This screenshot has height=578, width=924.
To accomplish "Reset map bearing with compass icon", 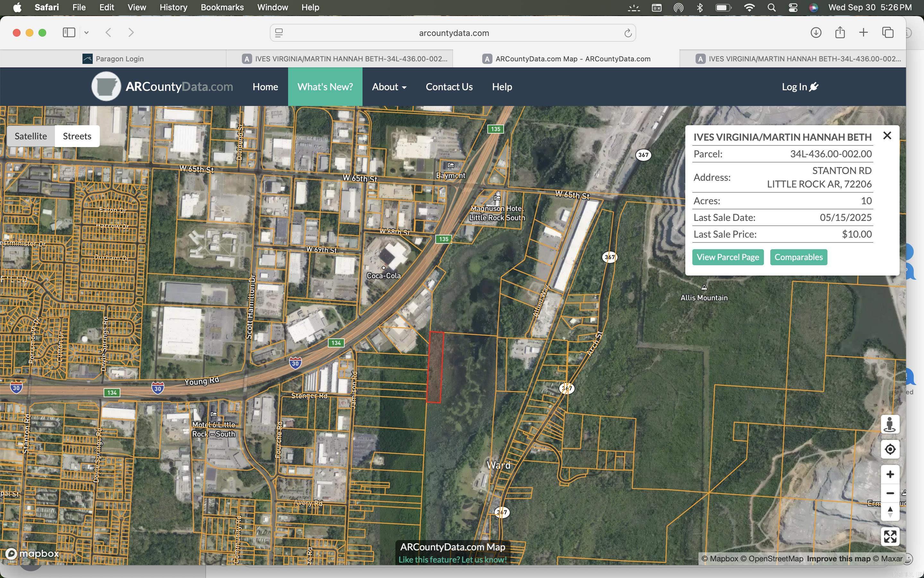I will pos(890,512).
